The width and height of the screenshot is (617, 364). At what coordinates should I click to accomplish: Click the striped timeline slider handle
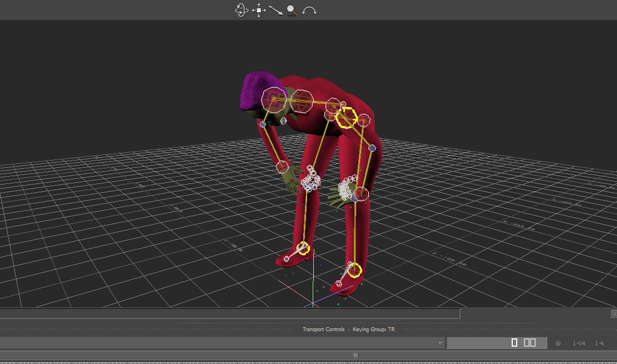coord(356,355)
